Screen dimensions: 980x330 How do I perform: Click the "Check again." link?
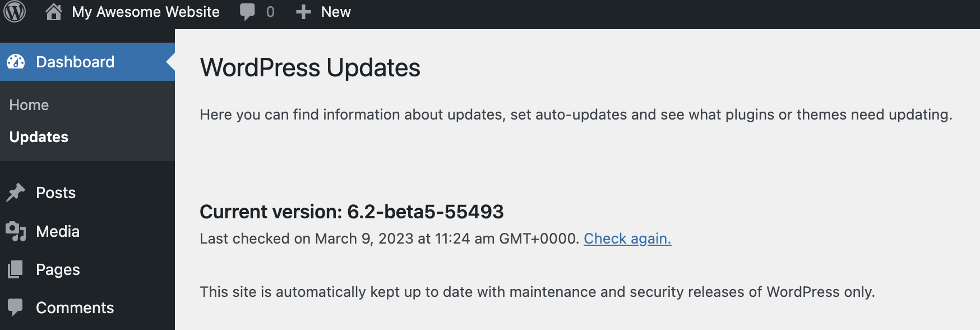click(x=627, y=239)
